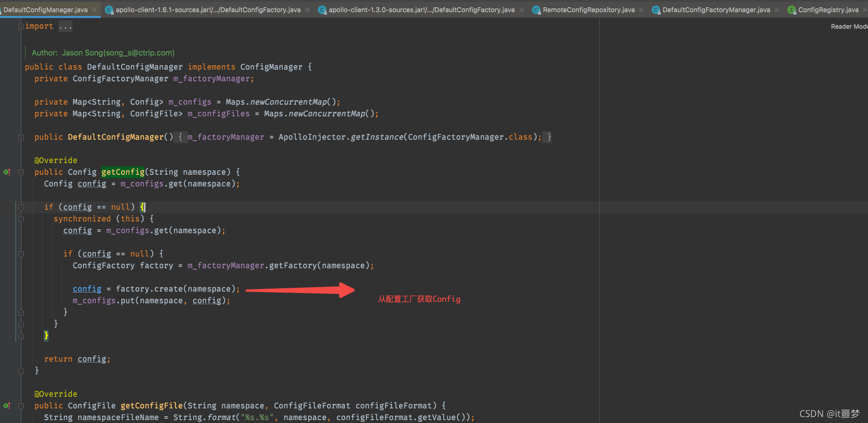Click the class icon on DefaultConfigFactoryManager tab

(x=656, y=10)
